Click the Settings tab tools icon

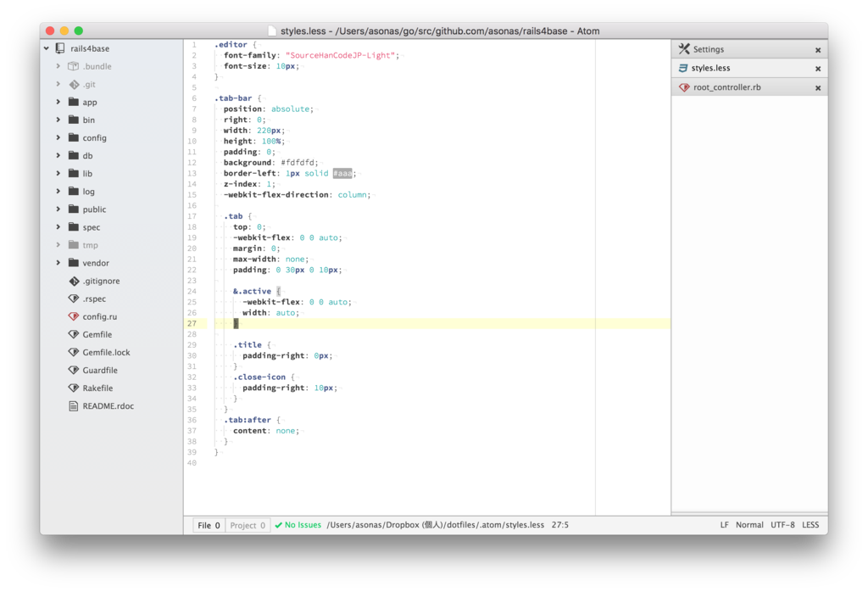(x=684, y=48)
